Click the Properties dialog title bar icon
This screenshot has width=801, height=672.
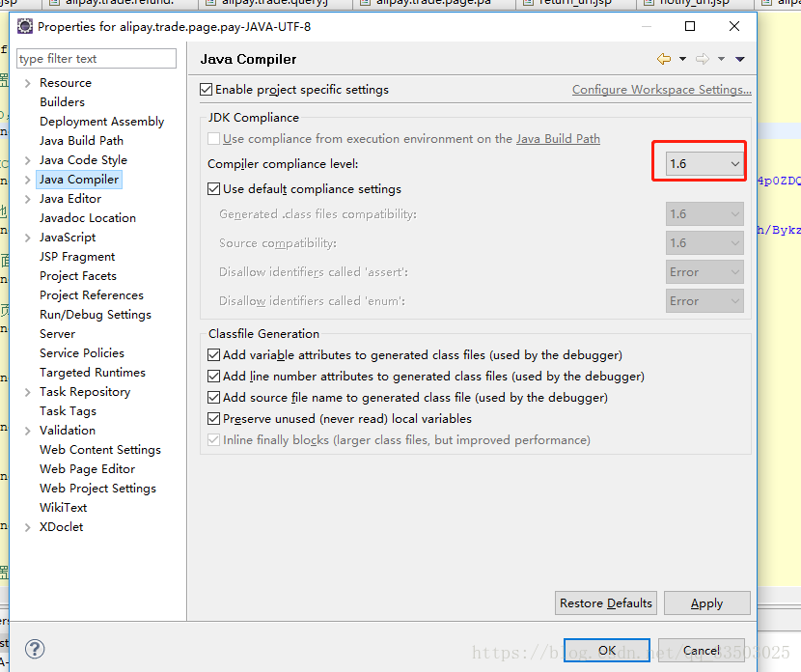click(24, 26)
